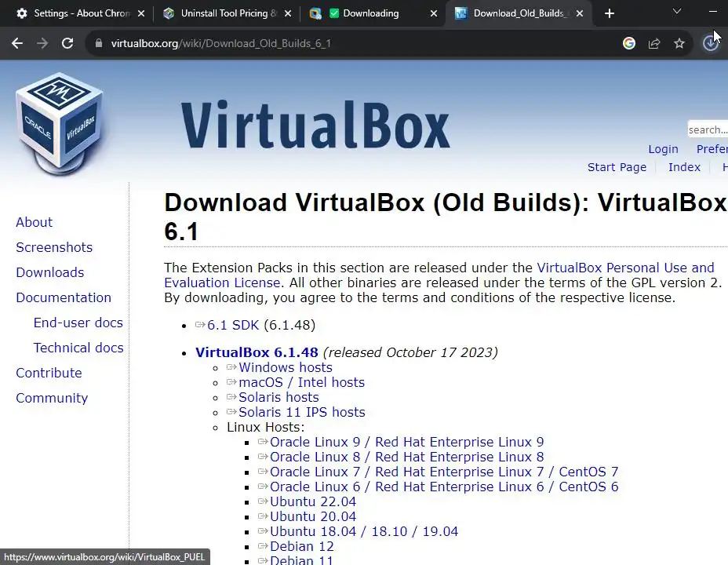The width and height of the screenshot is (728, 565).
Task: Click the browser forward arrow
Action: [x=42, y=43]
